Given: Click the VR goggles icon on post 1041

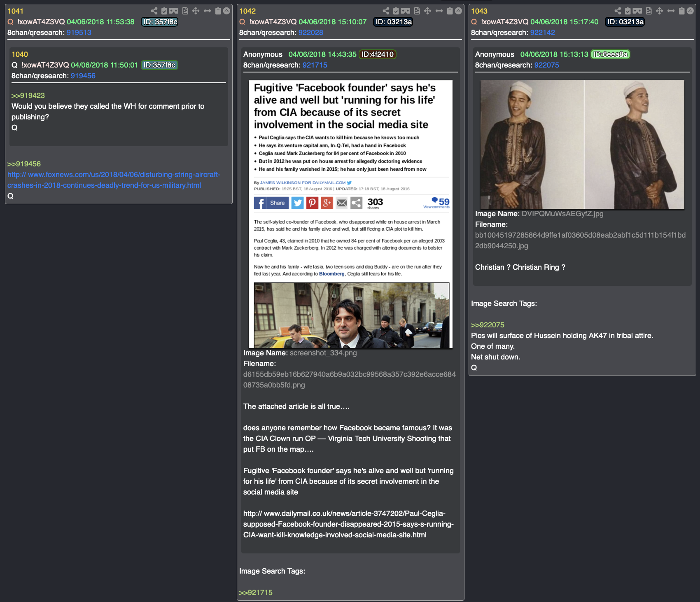Looking at the screenshot, I should [x=174, y=11].
